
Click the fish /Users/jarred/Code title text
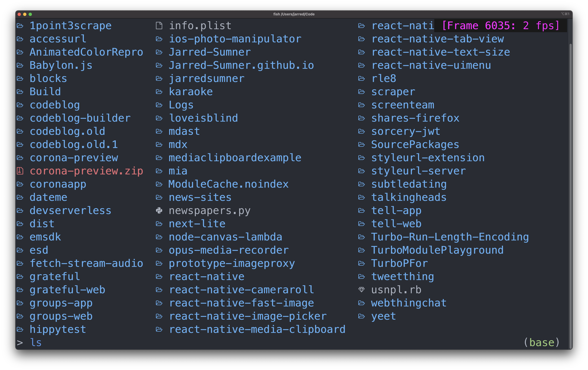(294, 14)
